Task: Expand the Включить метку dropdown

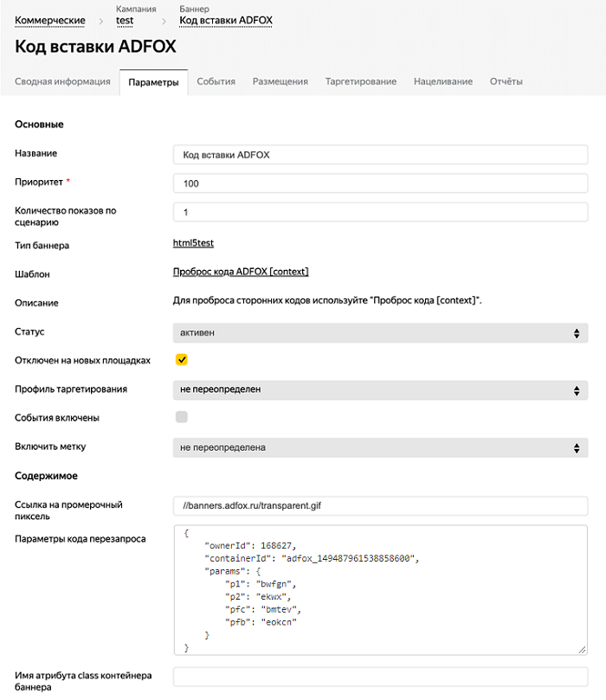Action: tap(380, 447)
